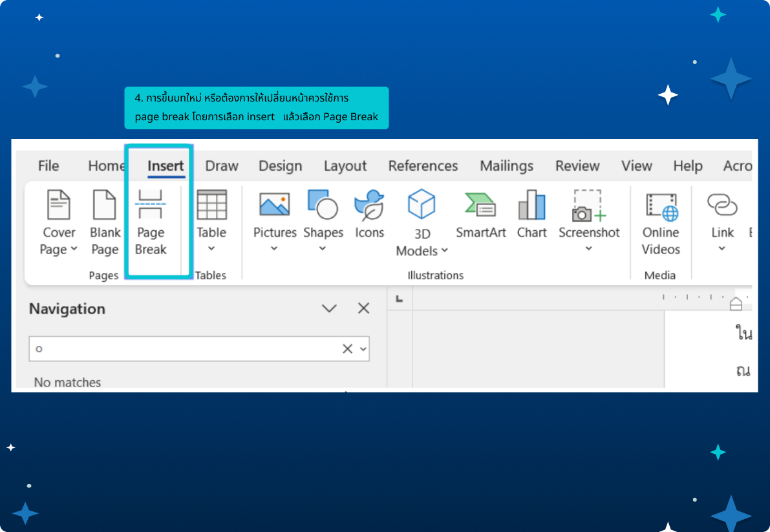Open the search options dropdown arrow
The height and width of the screenshot is (532, 770).
363,349
